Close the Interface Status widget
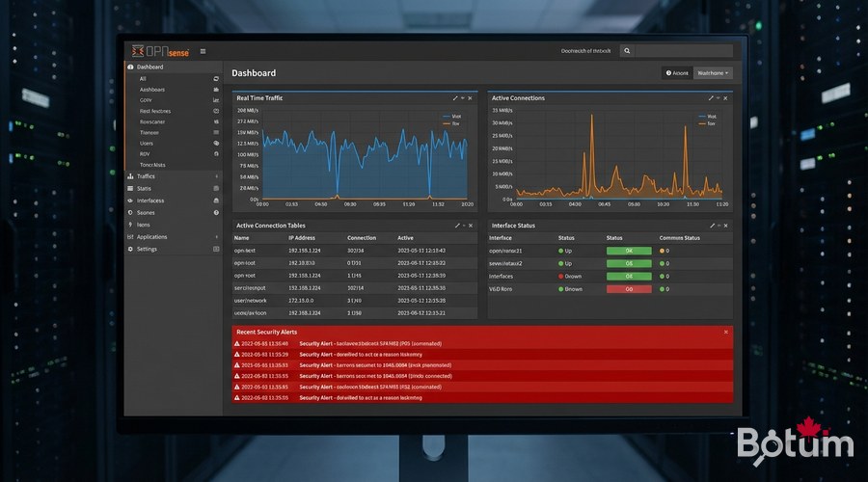 click(x=725, y=226)
